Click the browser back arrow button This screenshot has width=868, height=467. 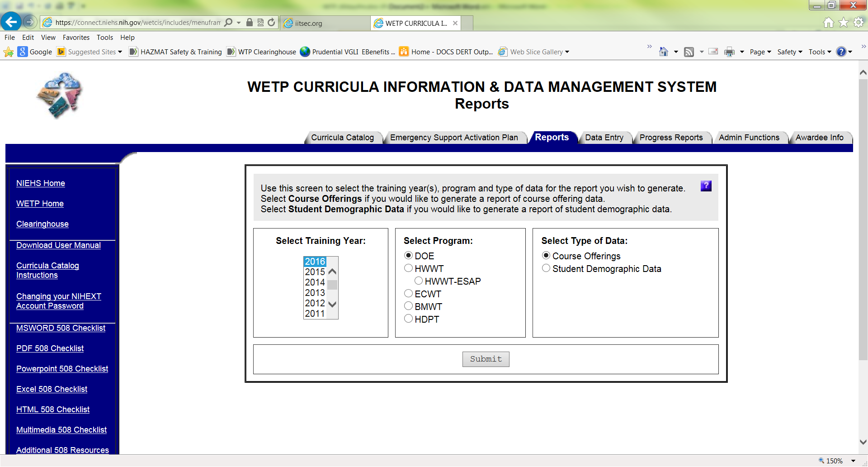tap(11, 22)
